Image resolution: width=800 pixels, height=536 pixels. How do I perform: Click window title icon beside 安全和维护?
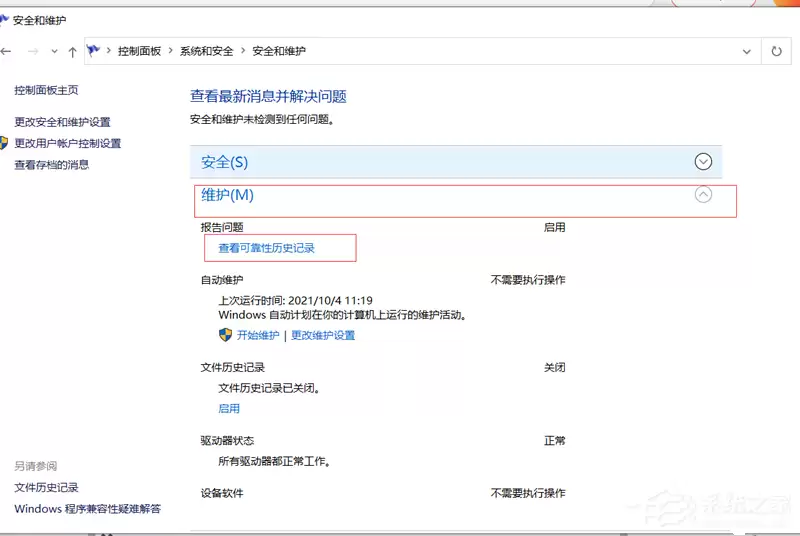[x=4, y=20]
